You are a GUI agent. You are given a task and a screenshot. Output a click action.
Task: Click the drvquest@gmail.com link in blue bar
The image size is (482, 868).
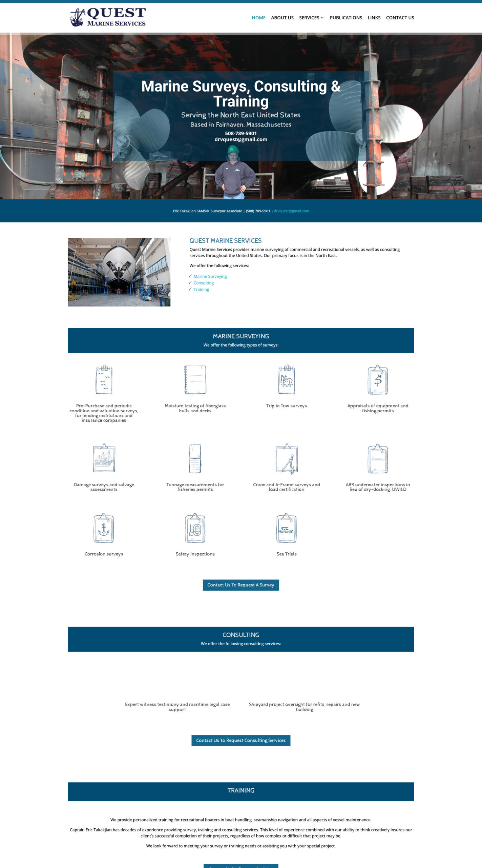291,211
